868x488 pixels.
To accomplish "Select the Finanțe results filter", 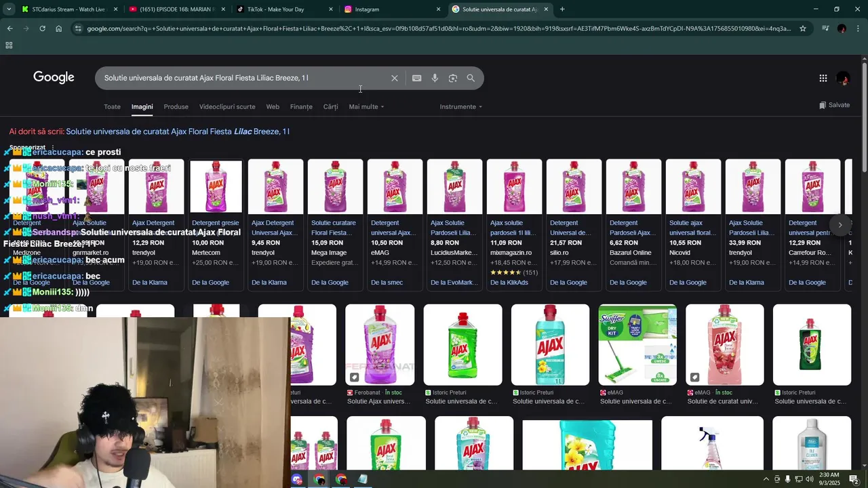I will pos(301,106).
